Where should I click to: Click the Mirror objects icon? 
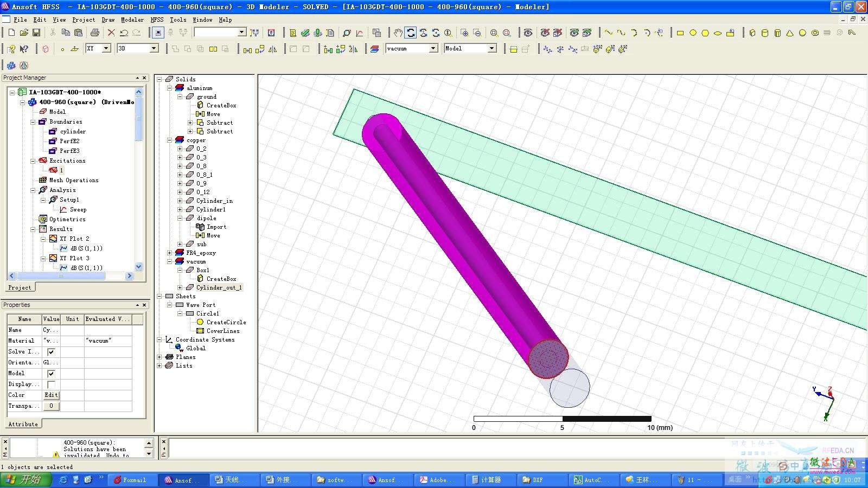point(273,49)
